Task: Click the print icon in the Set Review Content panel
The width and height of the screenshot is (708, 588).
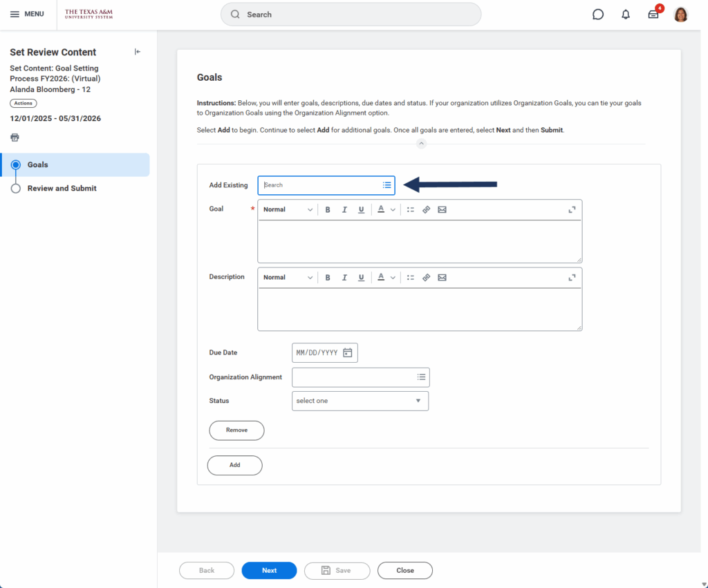Action: [15, 136]
